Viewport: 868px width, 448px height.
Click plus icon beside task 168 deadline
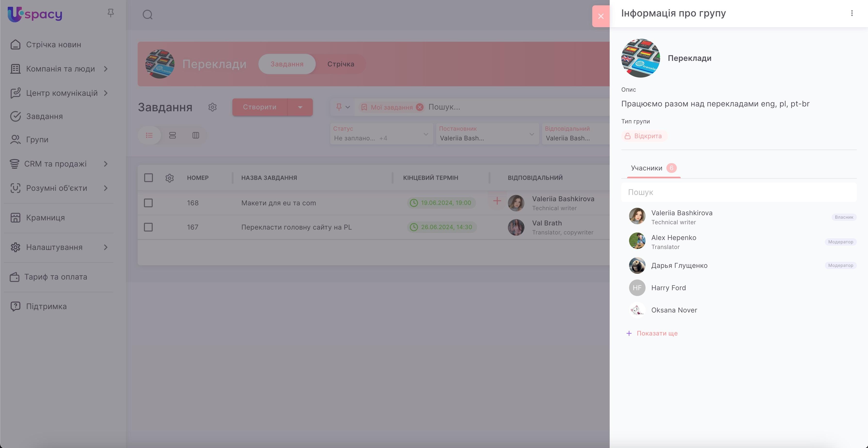pyautogui.click(x=497, y=201)
